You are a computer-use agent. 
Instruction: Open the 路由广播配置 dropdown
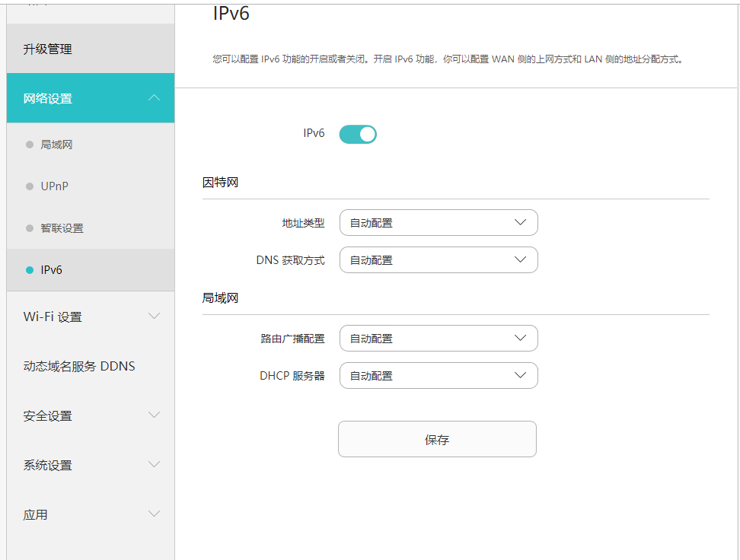[439, 339]
